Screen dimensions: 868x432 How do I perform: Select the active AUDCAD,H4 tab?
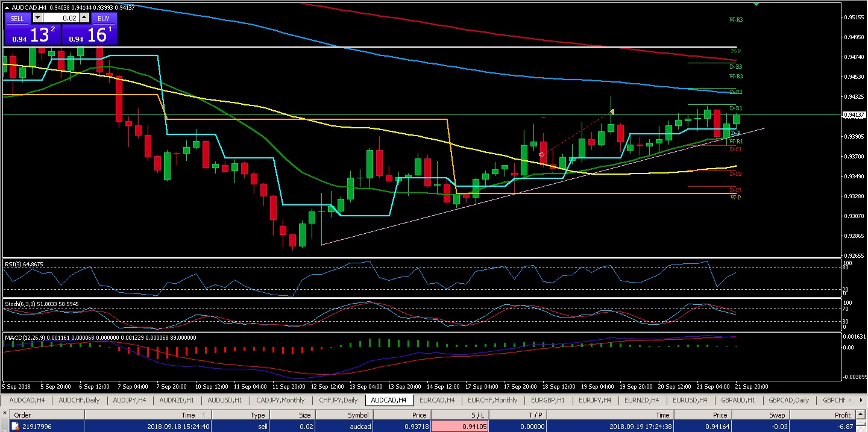(x=389, y=400)
